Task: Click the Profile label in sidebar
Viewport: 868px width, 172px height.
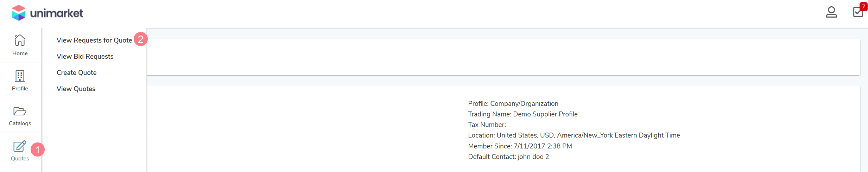Action: (x=20, y=89)
